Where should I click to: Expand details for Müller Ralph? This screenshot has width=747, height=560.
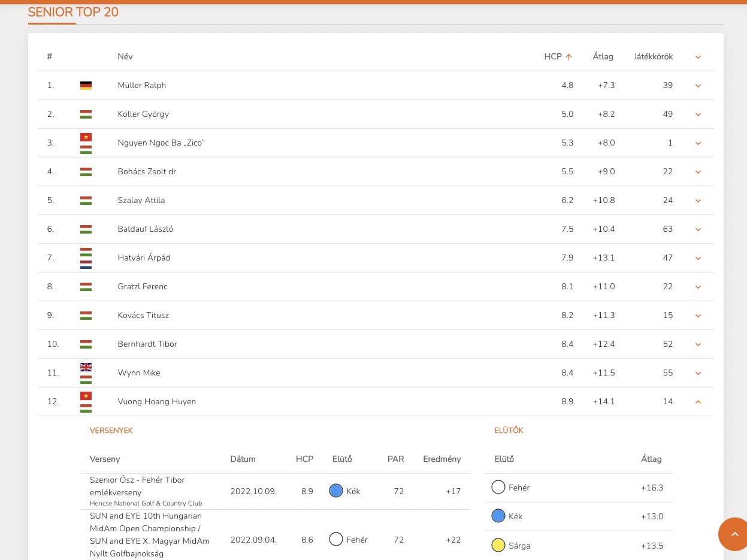698,86
